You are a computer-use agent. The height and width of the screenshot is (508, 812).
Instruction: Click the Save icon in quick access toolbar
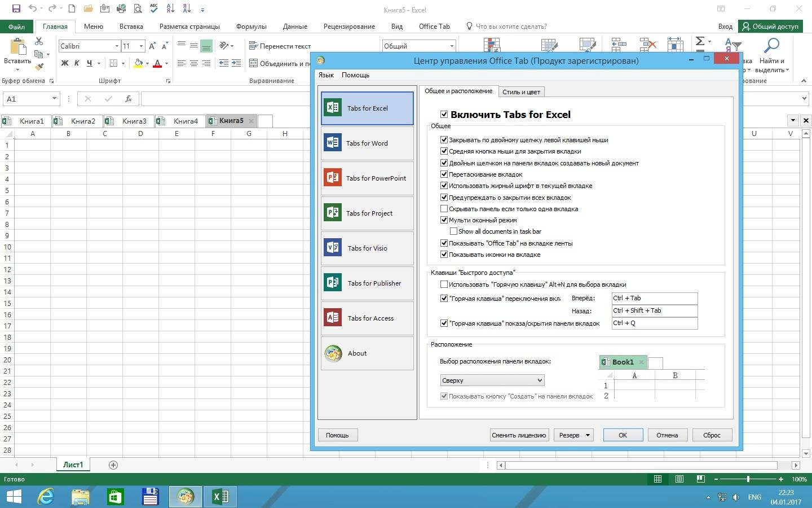[16, 9]
